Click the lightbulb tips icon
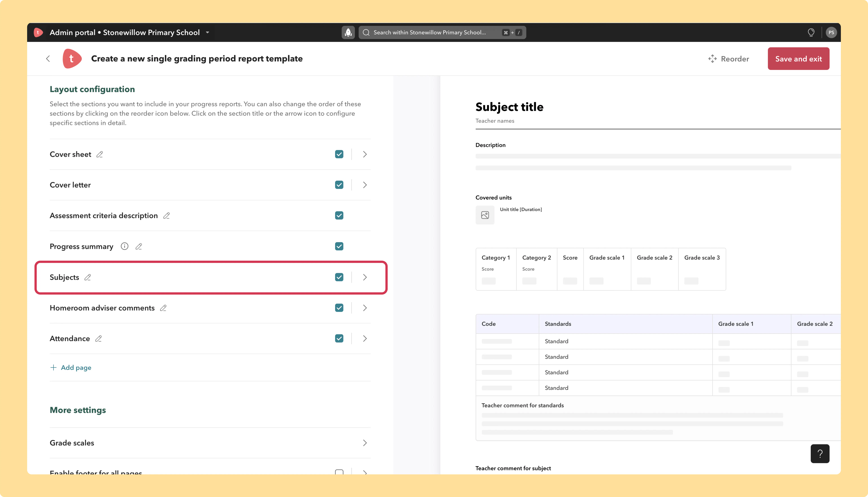Viewport: 868px width, 497px height. pyautogui.click(x=811, y=32)
